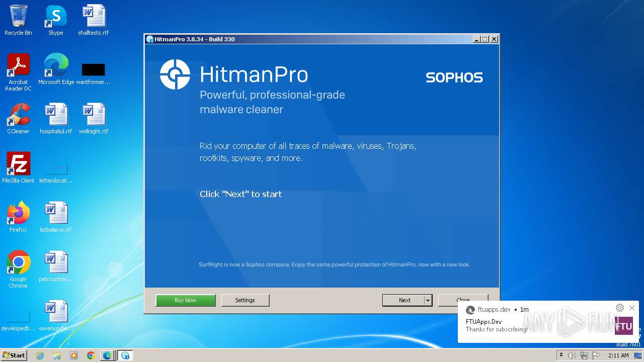Open the network tray icon
The height and width of the screenshot is (362, 644).
click(x=584, y=355)
